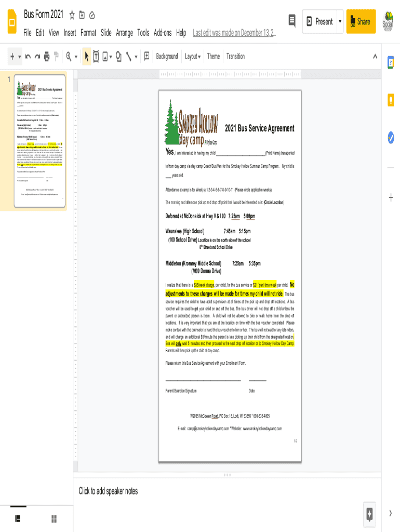Open new slide layout dropdown arrow
Image resolution: width=400 pixels, height=532 pixels.
click(20, 56)
